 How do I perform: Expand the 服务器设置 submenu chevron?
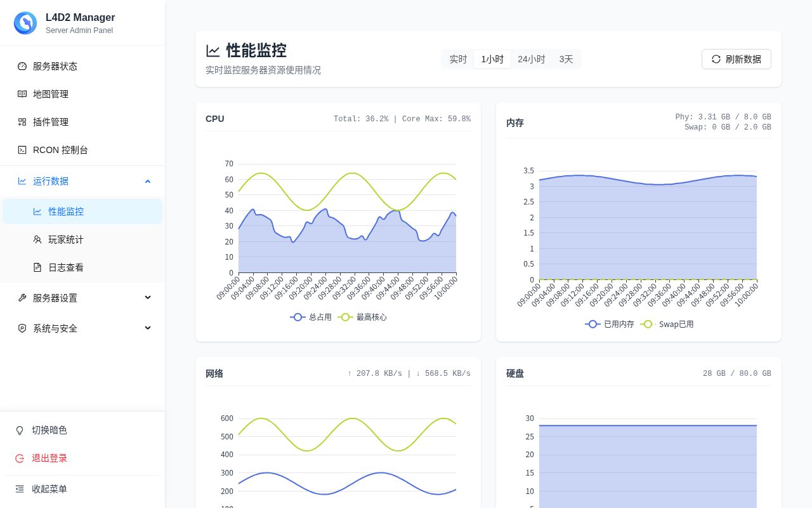pyautogui.click(x=148, y=298)
